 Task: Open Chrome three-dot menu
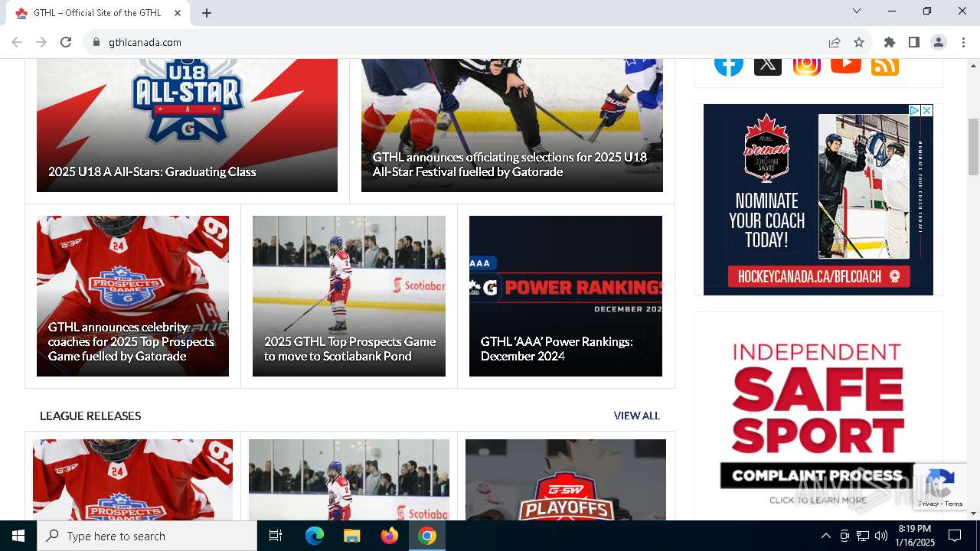coord(963,42)
